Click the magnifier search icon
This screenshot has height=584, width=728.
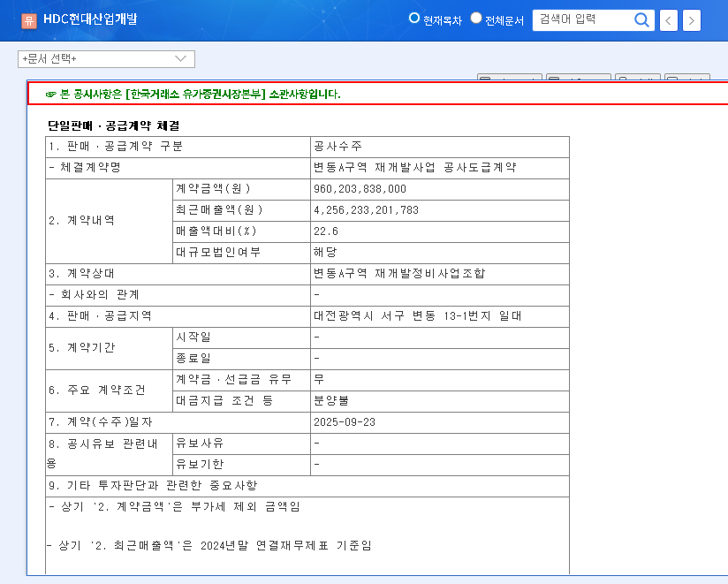(x=641, y=20)
